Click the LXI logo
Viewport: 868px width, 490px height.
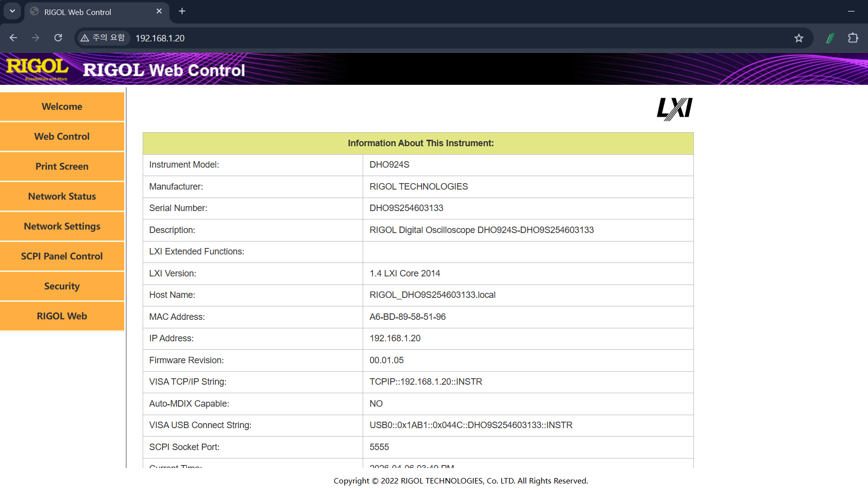pyautogui.click(x=674, y=109)
